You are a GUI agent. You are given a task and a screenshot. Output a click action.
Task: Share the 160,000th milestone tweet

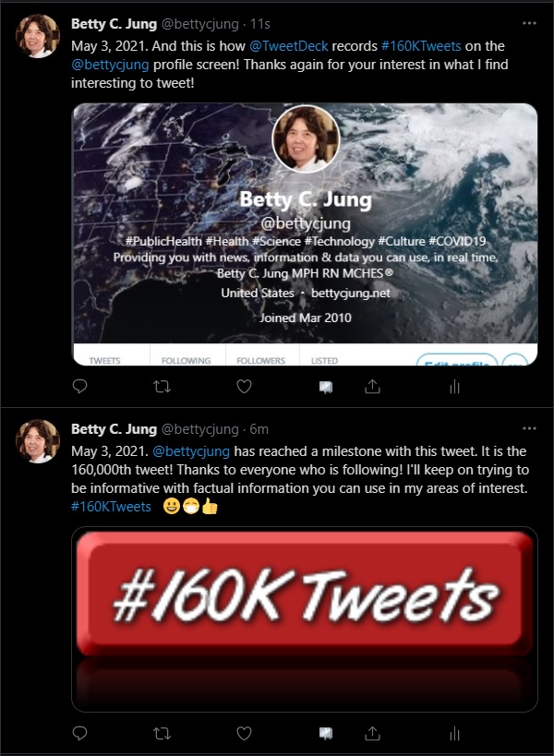tap(372, 734)
